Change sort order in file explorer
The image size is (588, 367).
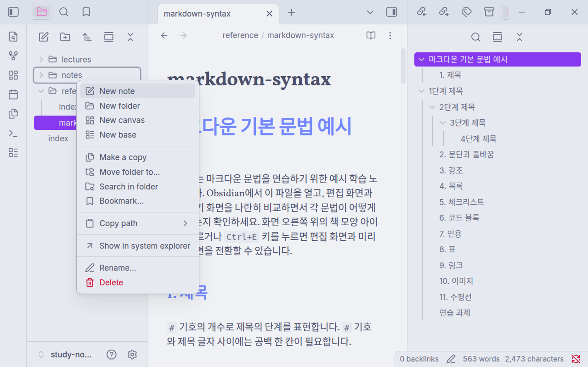(x=87, y=37)
